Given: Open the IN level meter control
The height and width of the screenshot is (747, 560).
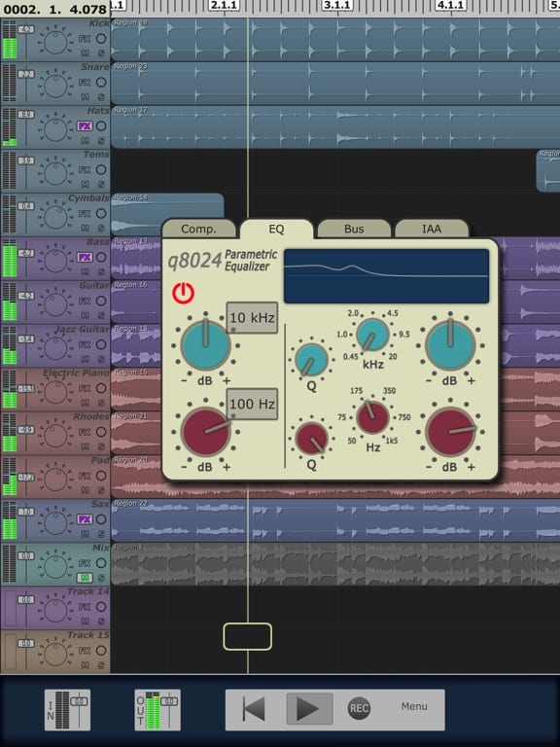Looking at the screenshot, I should click(67, 709).
